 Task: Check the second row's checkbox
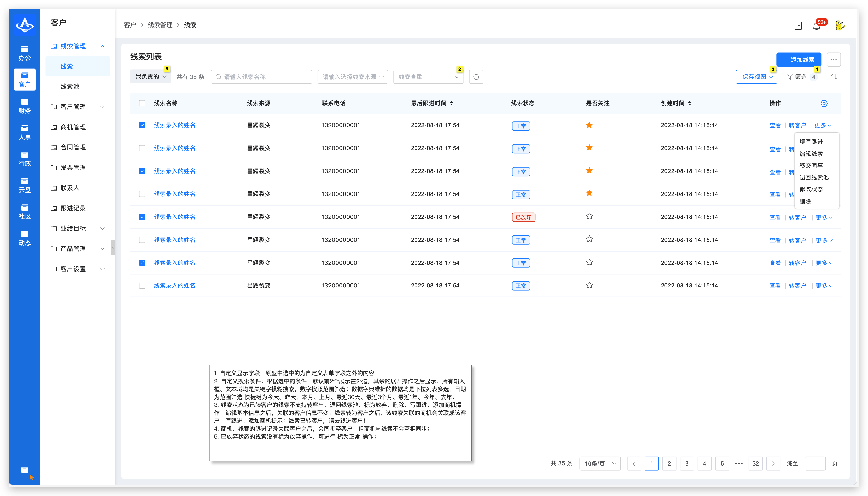142,148
